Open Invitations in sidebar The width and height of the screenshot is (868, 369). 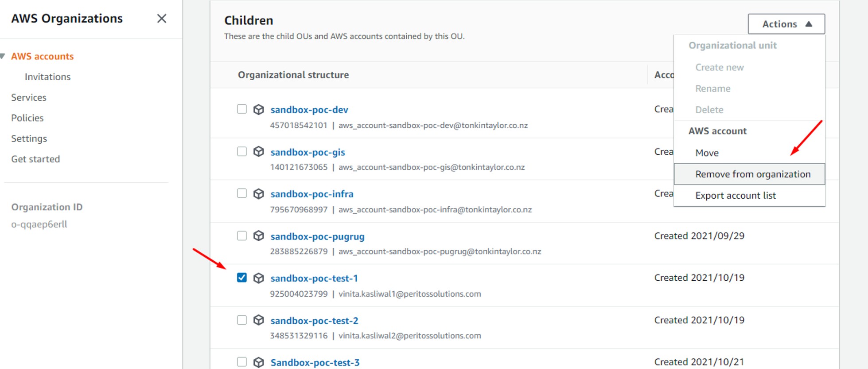tap(47, 77)
